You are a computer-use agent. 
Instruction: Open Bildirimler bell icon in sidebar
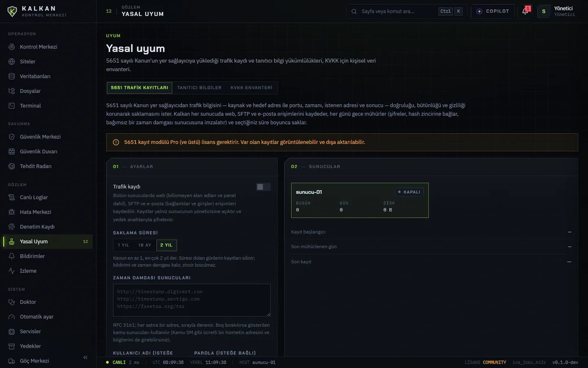(x=11, y=256)
